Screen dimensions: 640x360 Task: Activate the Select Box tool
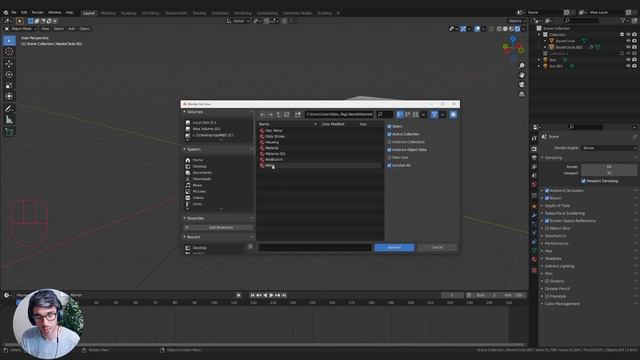[9, 40]
